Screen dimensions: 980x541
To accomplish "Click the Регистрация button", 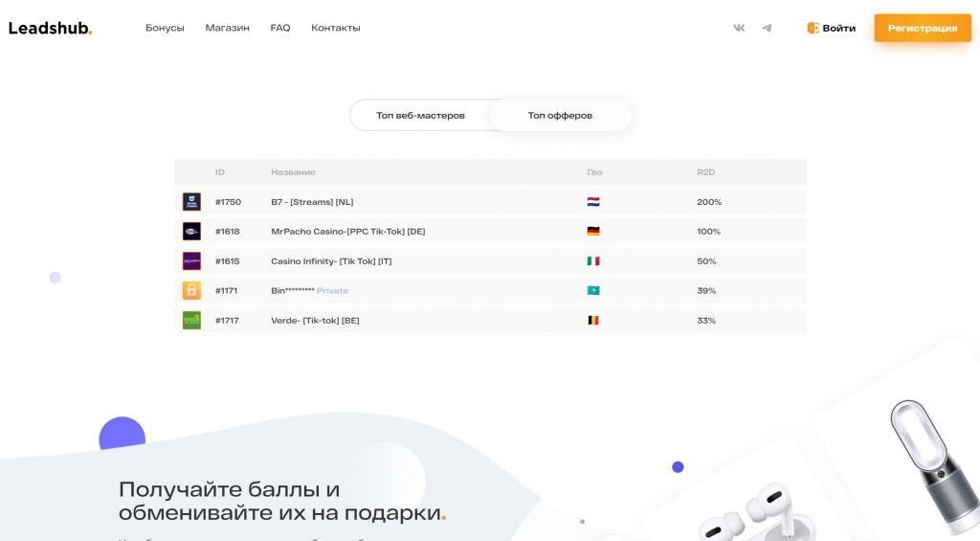I will 923,28.
